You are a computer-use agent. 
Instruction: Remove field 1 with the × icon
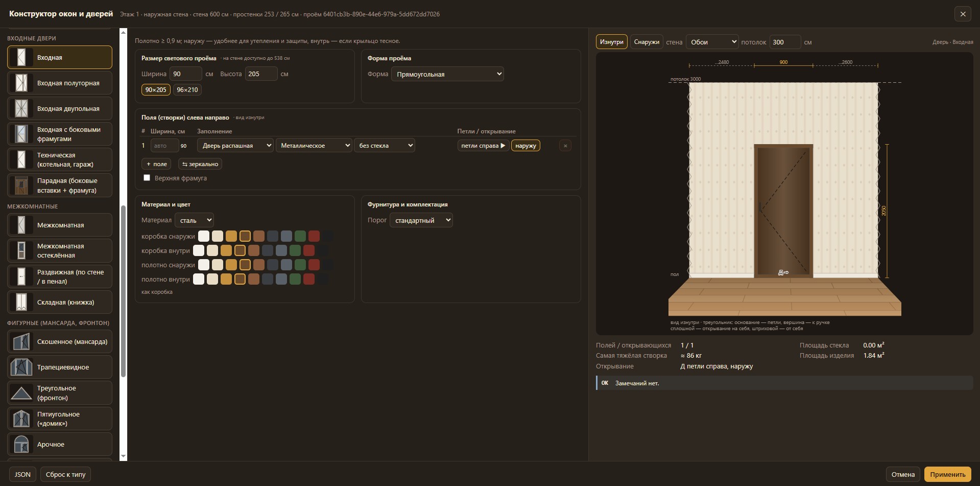pyautogui.click(x=565, y=146)
